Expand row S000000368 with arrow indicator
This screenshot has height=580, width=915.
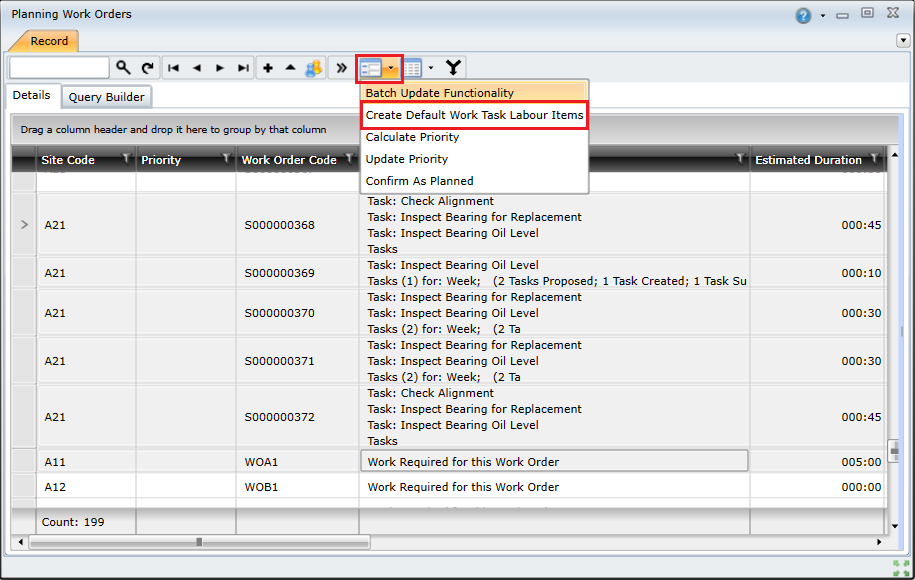click(x=25, y=225)
